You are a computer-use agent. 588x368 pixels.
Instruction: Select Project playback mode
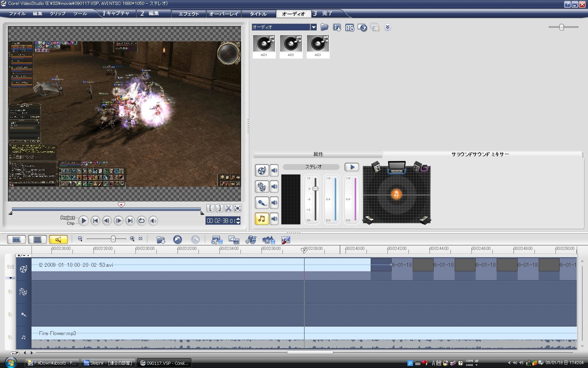[x=68, y=218]
